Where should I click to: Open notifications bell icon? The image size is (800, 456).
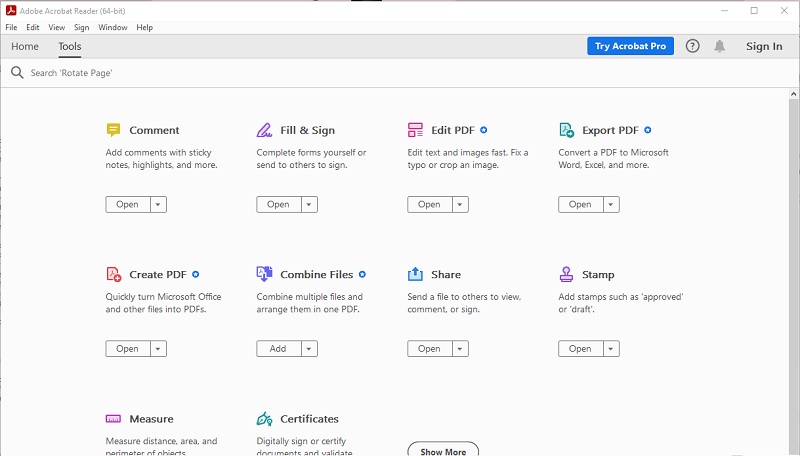click(x=719, y=46)
